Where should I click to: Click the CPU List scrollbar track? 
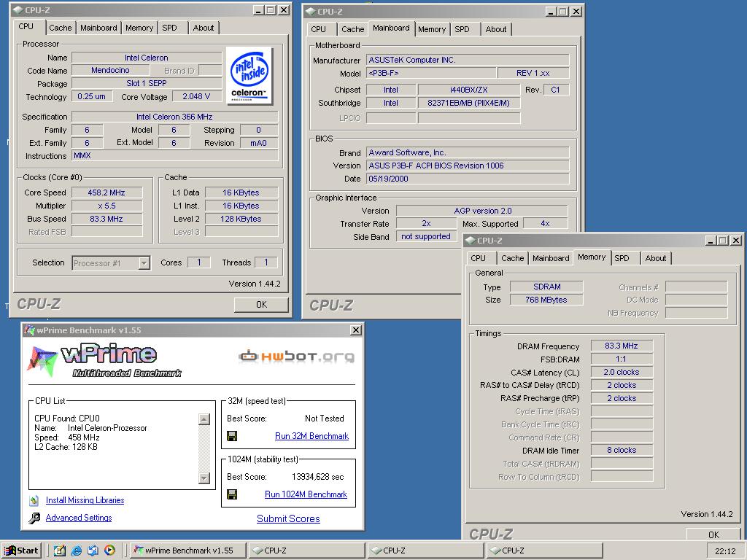204,448
